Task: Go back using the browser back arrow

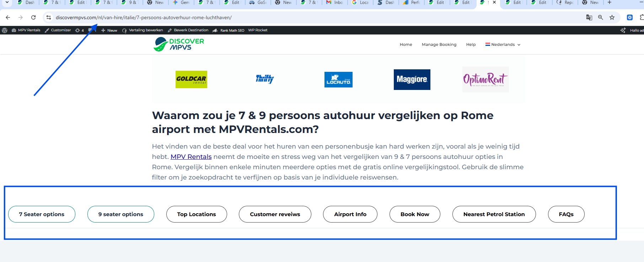Action: coord(8,17)
